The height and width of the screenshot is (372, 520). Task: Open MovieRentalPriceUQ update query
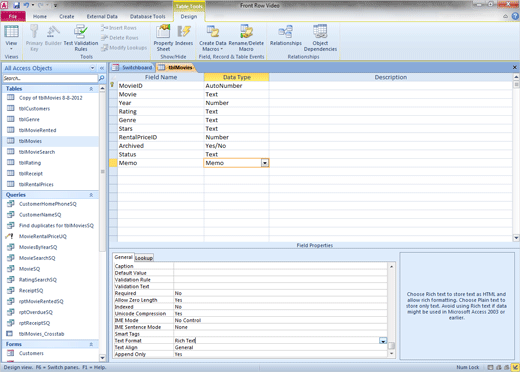coord(43,236)
